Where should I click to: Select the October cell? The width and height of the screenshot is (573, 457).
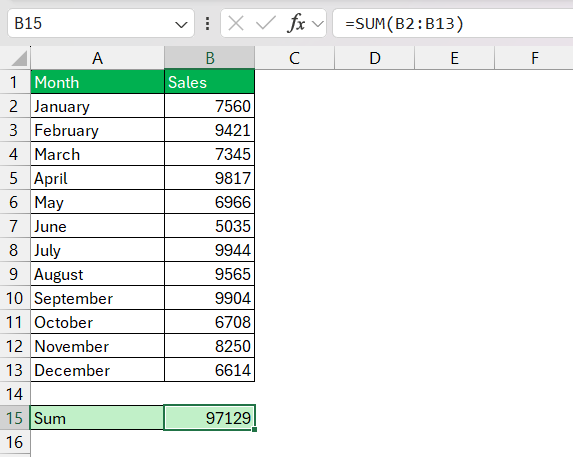point(98,322)
